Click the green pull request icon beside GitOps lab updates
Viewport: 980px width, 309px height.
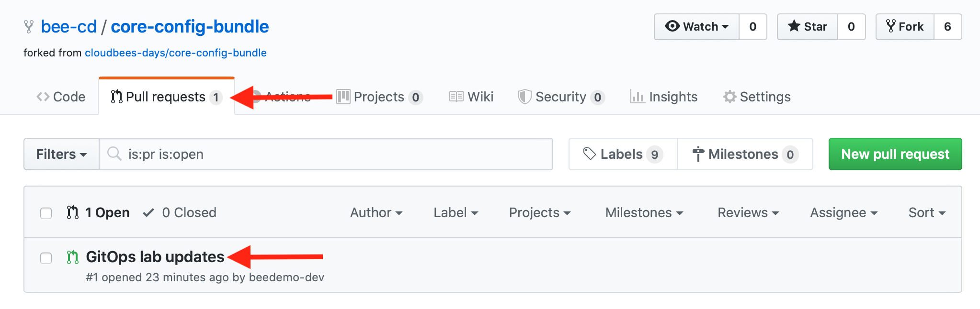pyautogui.click(x=72, y=257)
